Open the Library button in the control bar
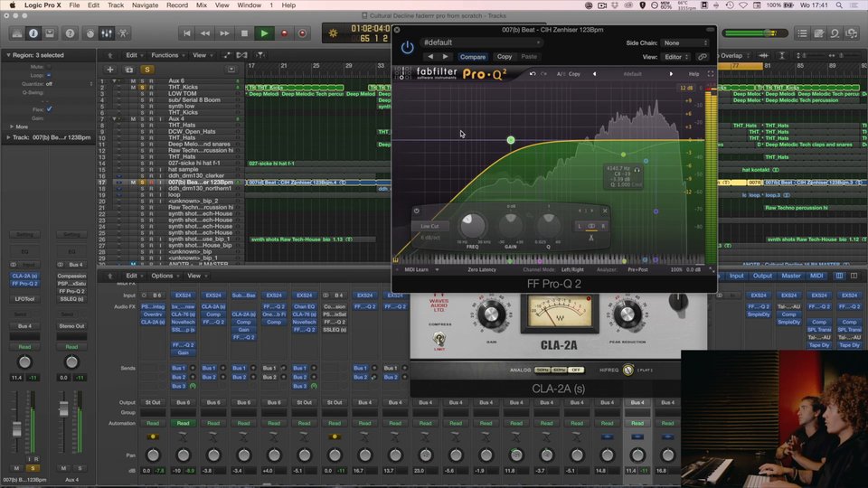 click(x=17, y=33)
